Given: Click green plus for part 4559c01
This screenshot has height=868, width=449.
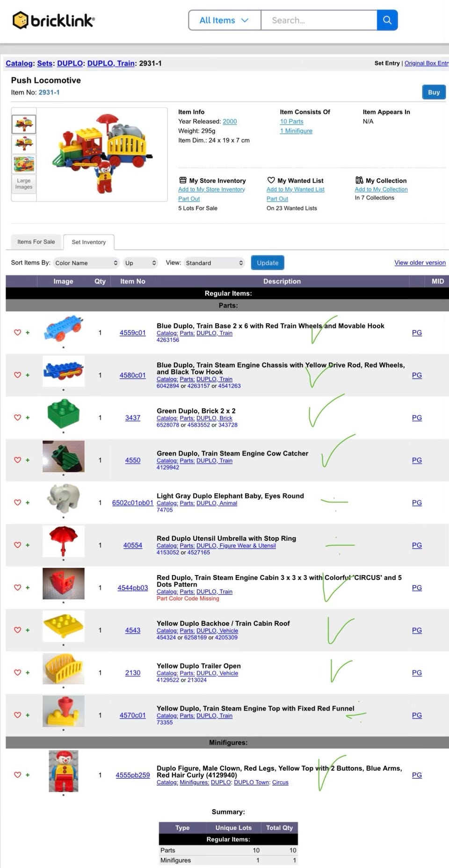Looking at the screenshot, I should point(28,333).
